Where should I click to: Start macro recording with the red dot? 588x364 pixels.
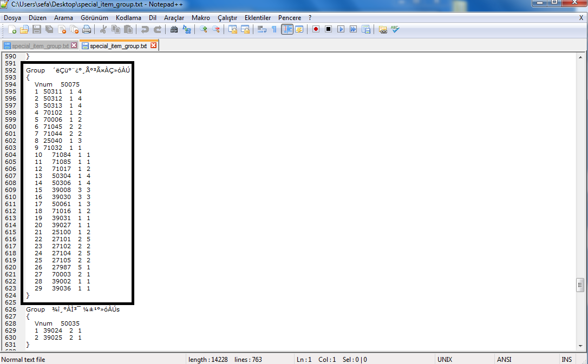point(316,29)
